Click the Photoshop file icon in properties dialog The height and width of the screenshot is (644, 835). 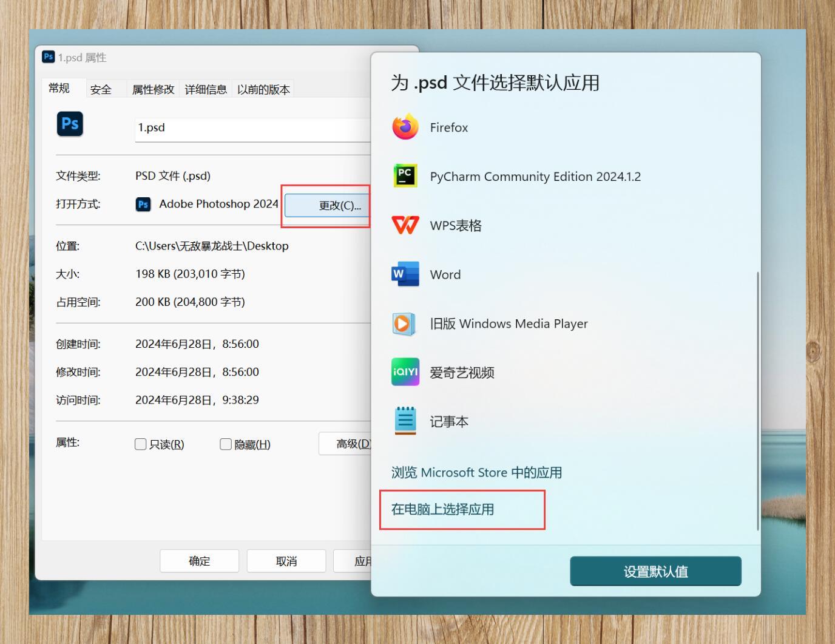[70, 124]
